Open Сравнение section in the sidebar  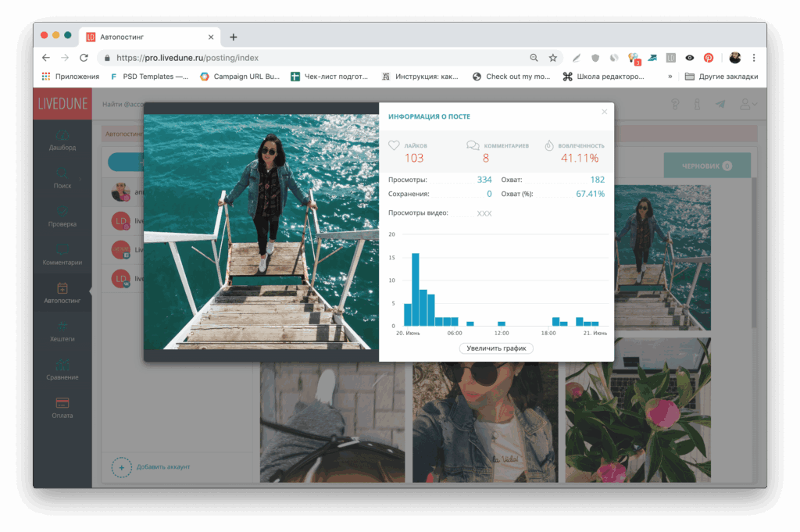(x=62, y=369)
